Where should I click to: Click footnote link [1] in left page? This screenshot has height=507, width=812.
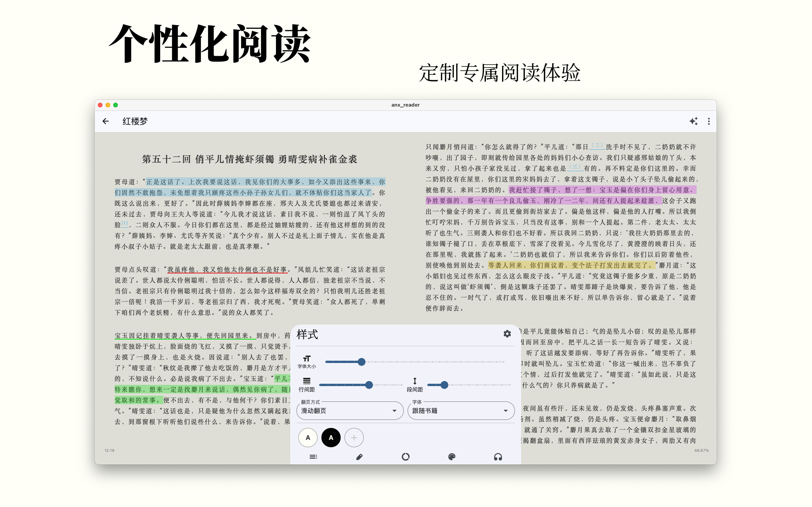[x=124, y=223]
